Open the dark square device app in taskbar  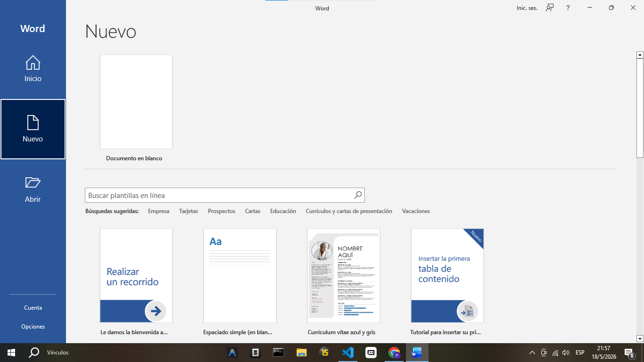255,353
